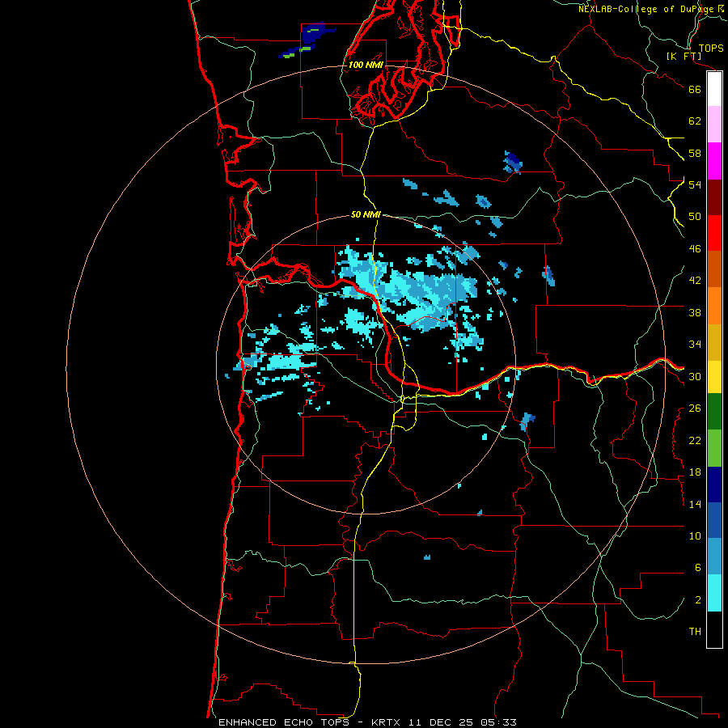The width and height of the screenshot is (728, 728).
Task: Click the 54 legend value
Action: point(695,184)
